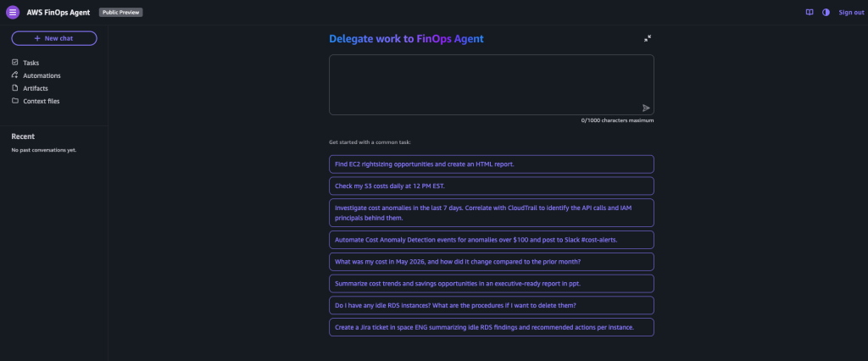Click the Context files folder icon
This screenshot has width=868, height=361.
(x=15, y=101)
